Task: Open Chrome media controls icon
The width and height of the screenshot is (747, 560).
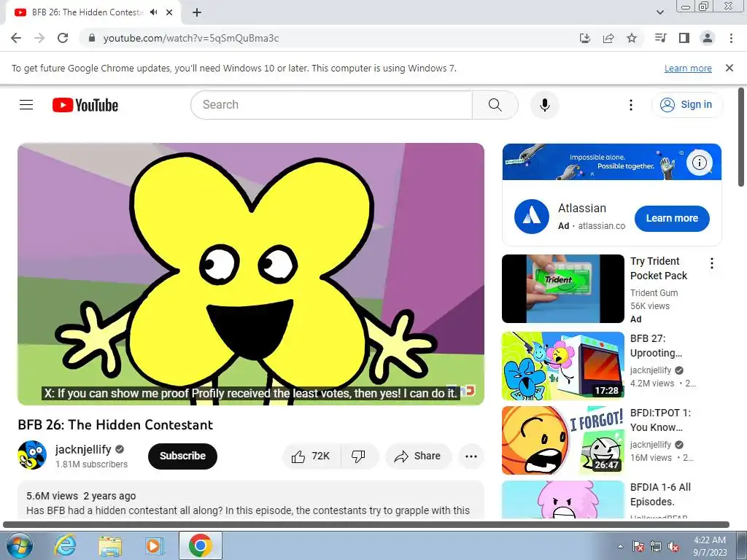Action: (x=661, y=38)
